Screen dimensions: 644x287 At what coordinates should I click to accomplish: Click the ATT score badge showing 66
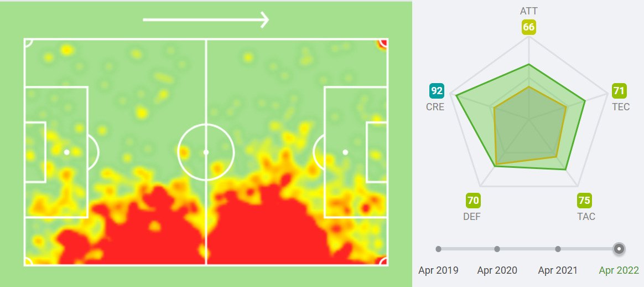529,27
